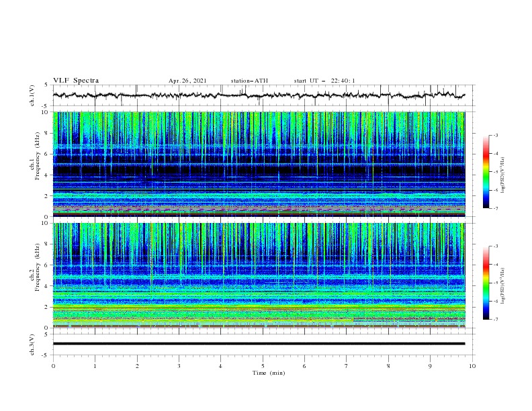Screen dimensions: 532x411
Task: Click the 'start UT = 22:40:1' text
Action: [x=324, y=81]
